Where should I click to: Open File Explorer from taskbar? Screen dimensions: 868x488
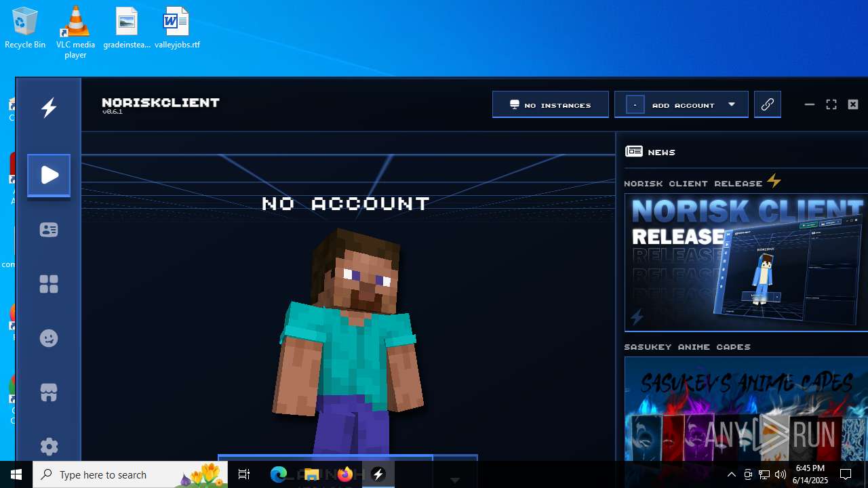coord(311,474)
